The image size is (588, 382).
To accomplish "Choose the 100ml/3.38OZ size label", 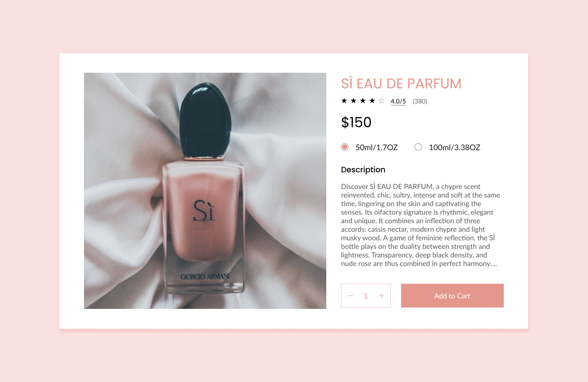I will click(x=455, y=147).
